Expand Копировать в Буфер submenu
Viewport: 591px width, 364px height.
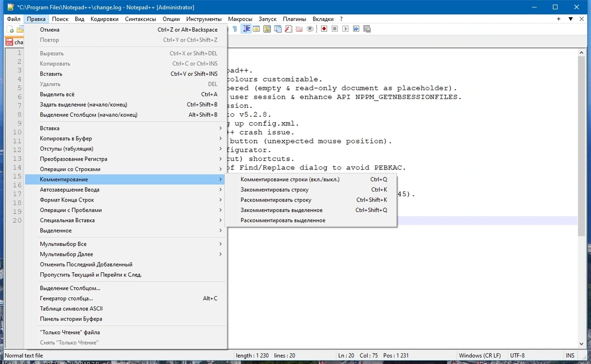coord(126,138)
